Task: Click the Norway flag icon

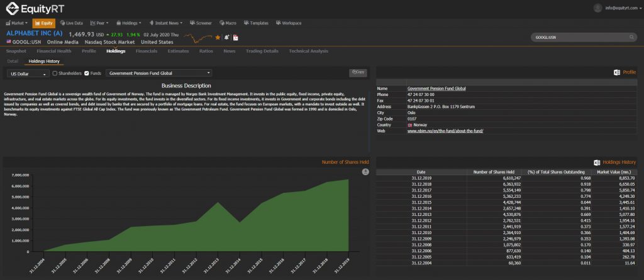Action: (x=410, y=125)
